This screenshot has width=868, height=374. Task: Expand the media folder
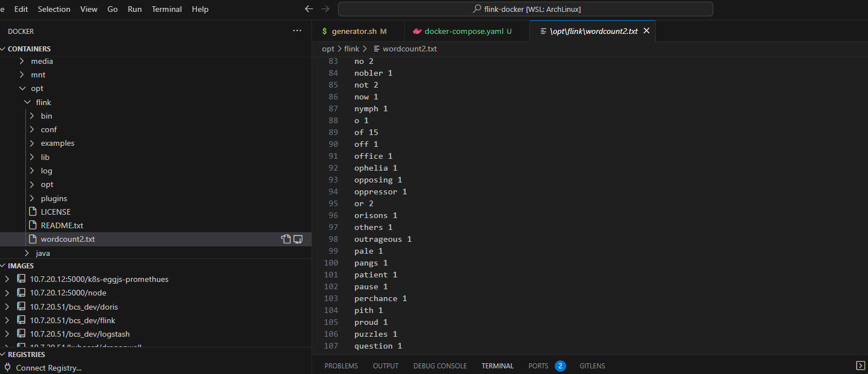coord(22,61)
